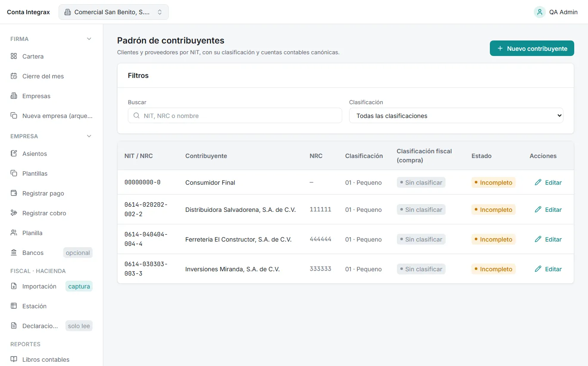Click NIT 0614-040404-004-4 cell
Viewport: 588px width, 366px height.
(146, 239)
